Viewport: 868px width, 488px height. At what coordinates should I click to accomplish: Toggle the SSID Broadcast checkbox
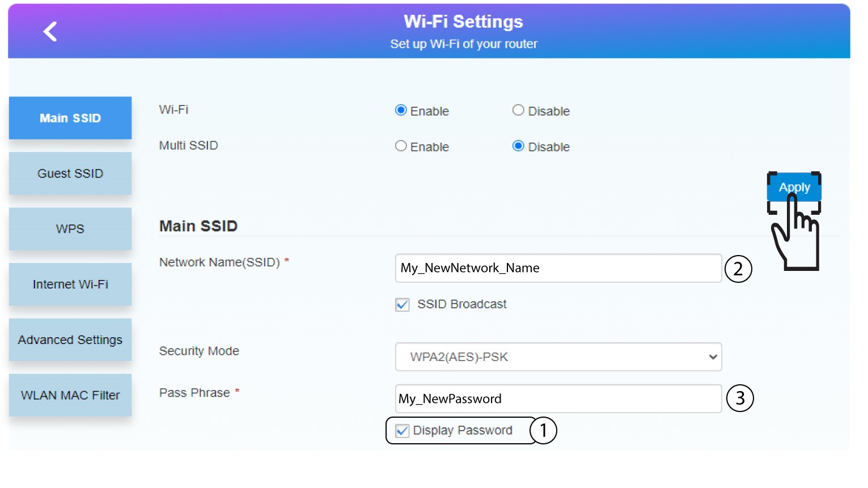click(403, 305)
